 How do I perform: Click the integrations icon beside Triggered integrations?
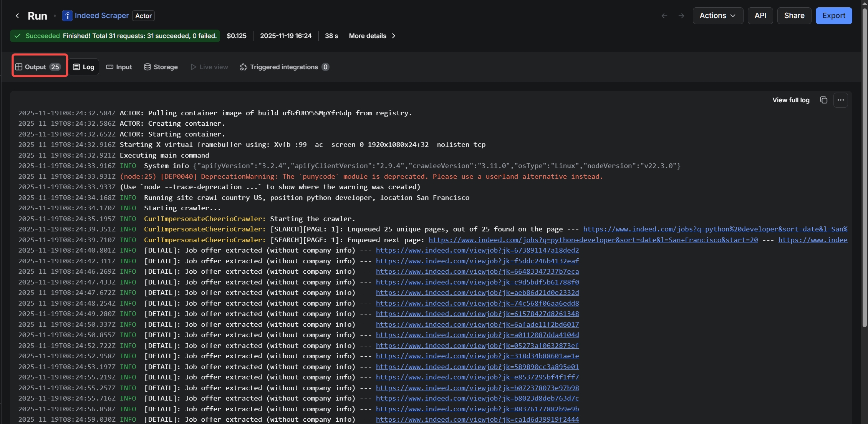(x=244, y=67)
